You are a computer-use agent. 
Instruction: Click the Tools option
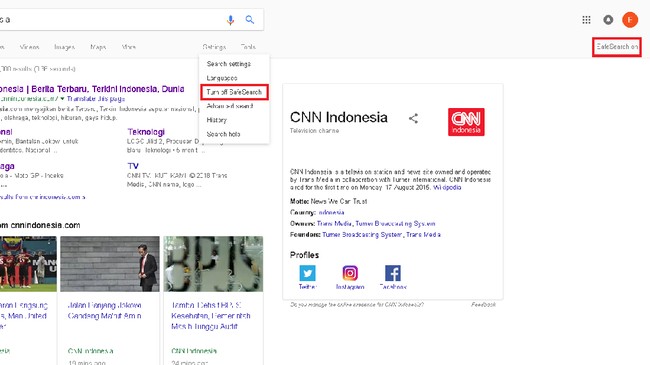tap(248, 47)
